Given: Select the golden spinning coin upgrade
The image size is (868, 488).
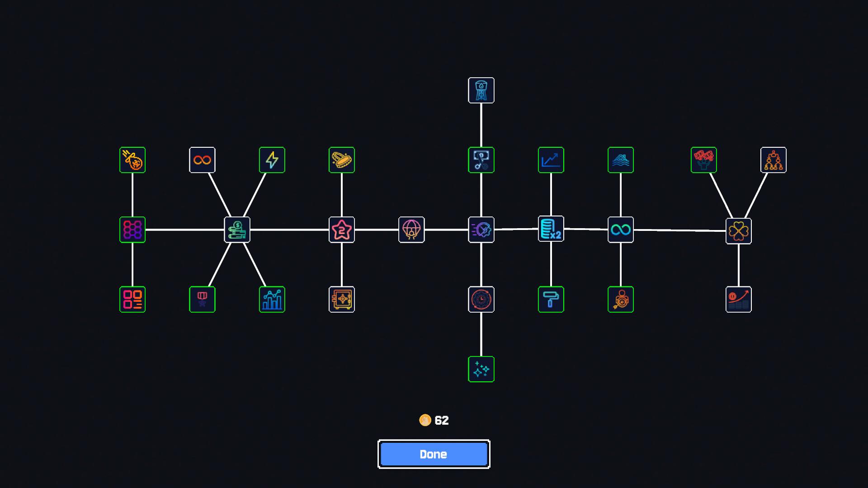Looking at the screenshot, I should pyautogui.click(x=342, y=160).
